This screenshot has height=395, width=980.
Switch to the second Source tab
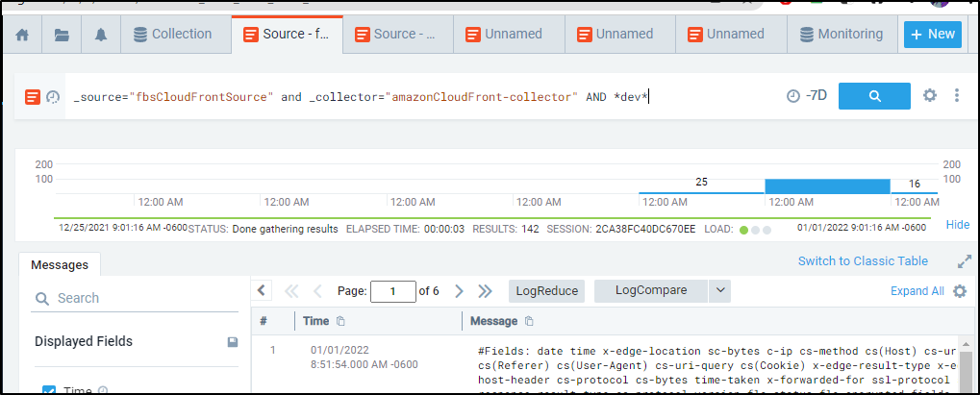point(397,35)
